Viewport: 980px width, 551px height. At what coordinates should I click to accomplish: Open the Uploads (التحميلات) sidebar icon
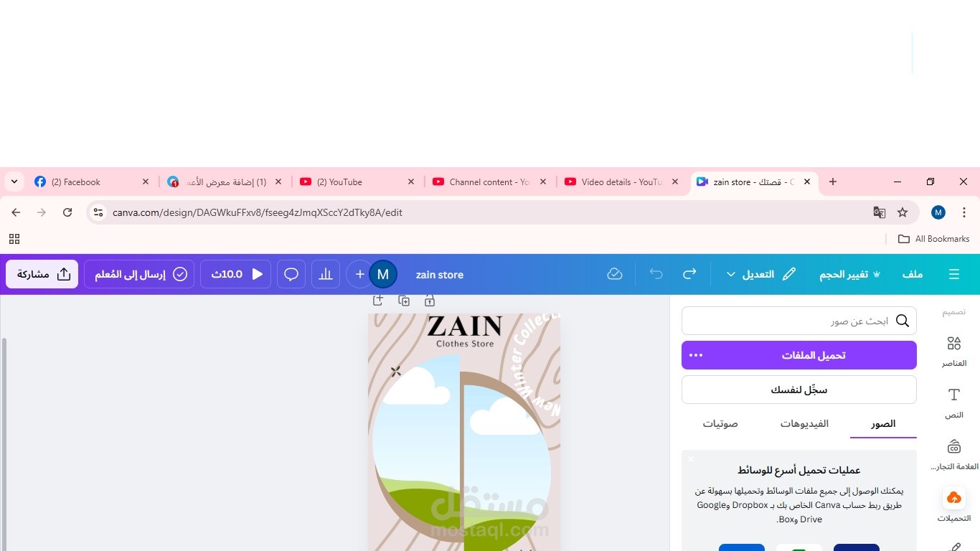pyautogui.click(x=954, y=505)
